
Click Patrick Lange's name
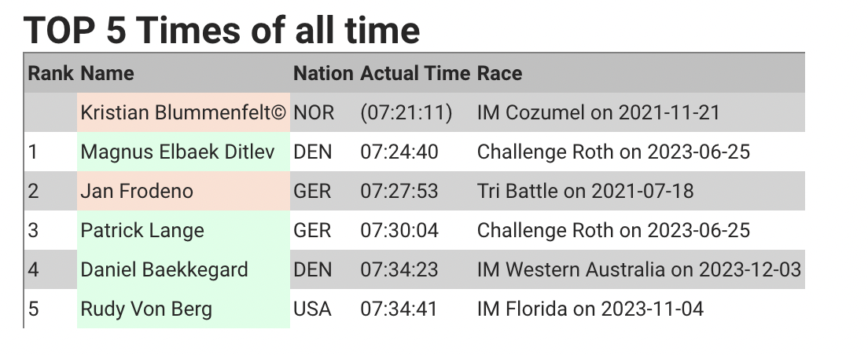(x=142, y=230)
